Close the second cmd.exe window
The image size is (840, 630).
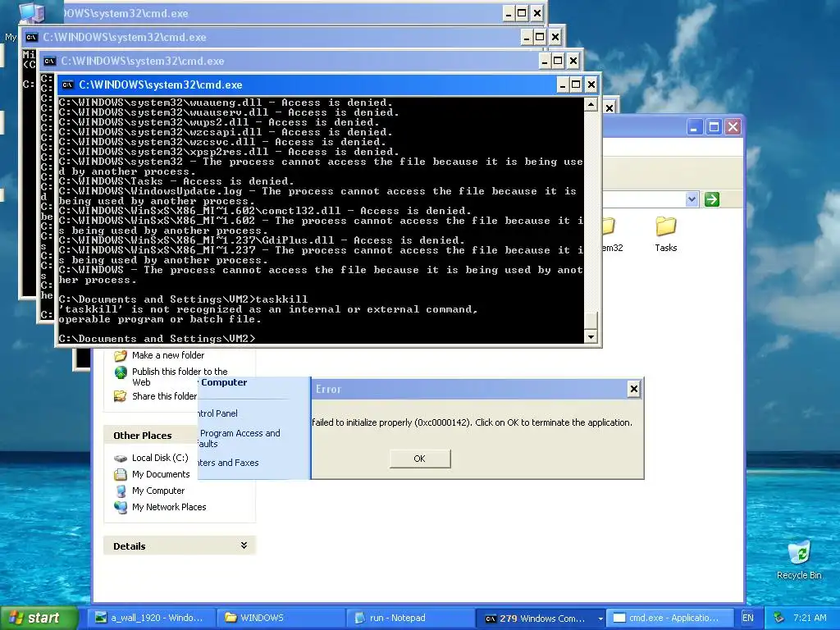573,61
